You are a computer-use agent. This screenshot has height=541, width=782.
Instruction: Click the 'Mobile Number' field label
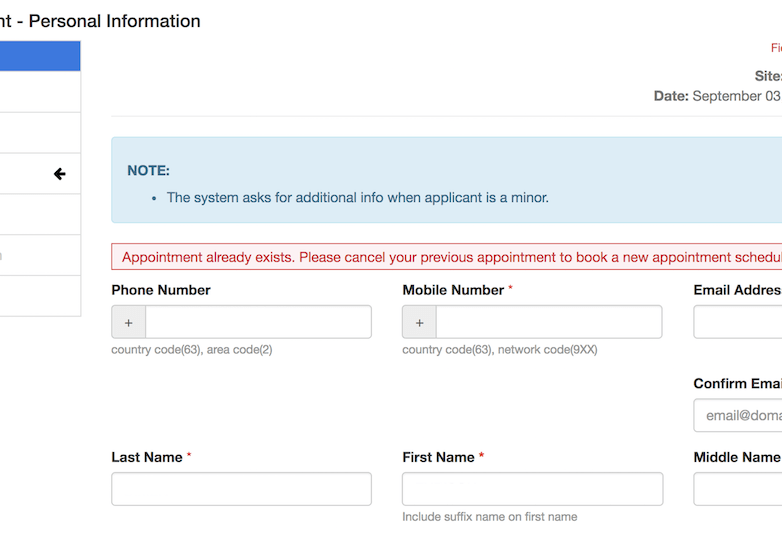(x=453, y=290)
